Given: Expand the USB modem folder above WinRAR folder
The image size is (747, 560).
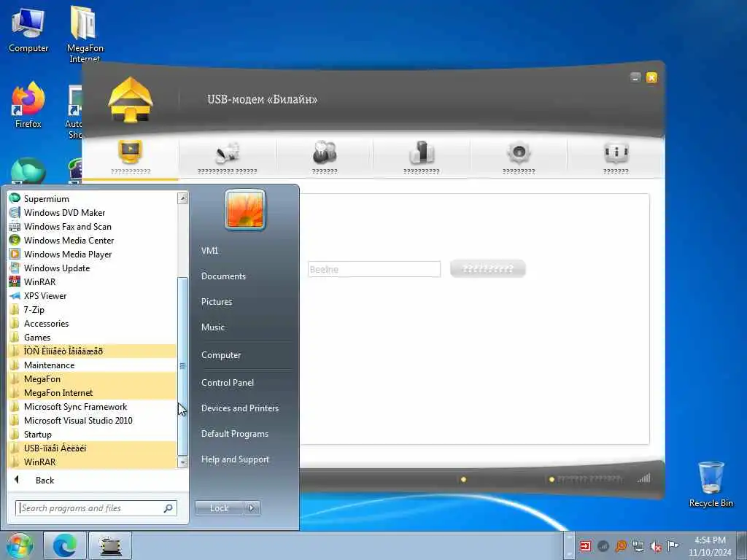Looking at the screenshot, I should tap(92, 448).
